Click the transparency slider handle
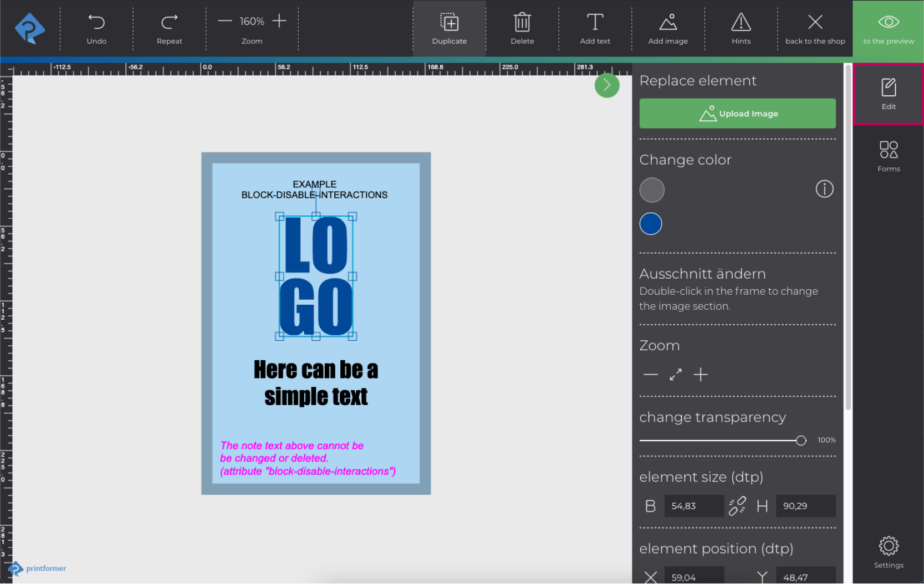The height and width of the screenshot is (584, 924). coord(801,440)
